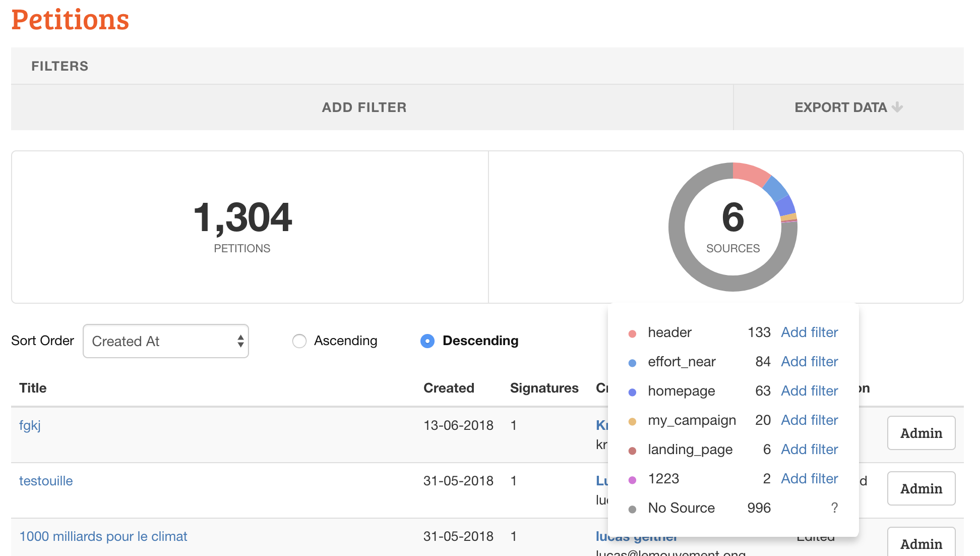Click the header source count 133
This screenshot has height=556, width=980.
[x=759, y=332]
